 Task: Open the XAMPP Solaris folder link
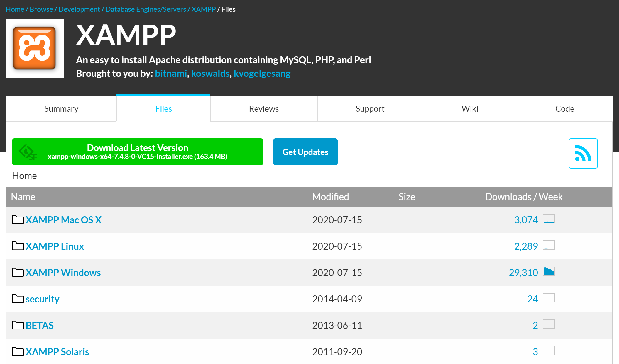click(x=57, y=352)
